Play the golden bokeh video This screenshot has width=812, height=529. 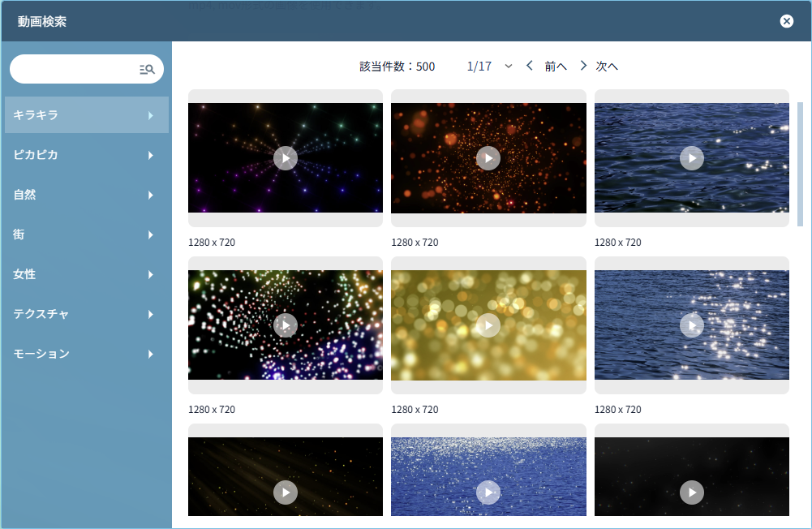click(x=488, y=325)
